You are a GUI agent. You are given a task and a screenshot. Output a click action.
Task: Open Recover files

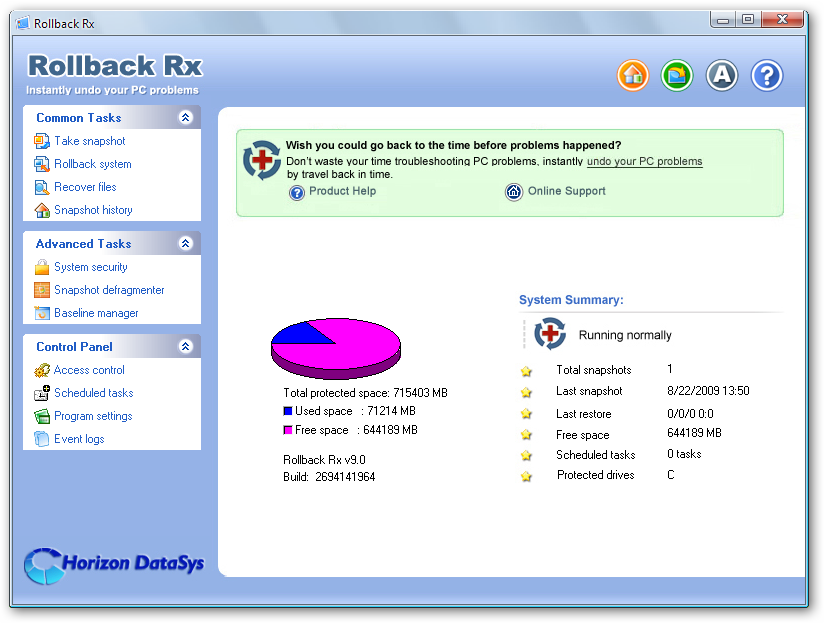pyautogui.click(x=85, y=187)
